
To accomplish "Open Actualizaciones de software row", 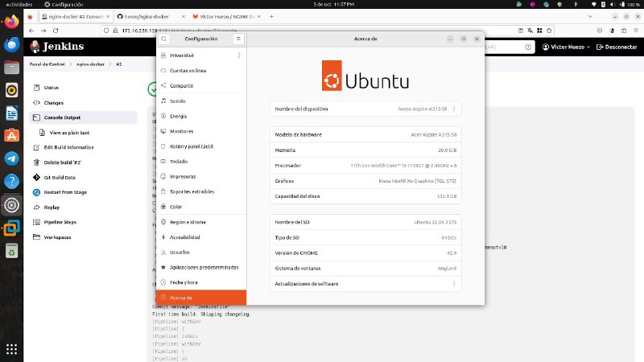I will coord(365,284).
